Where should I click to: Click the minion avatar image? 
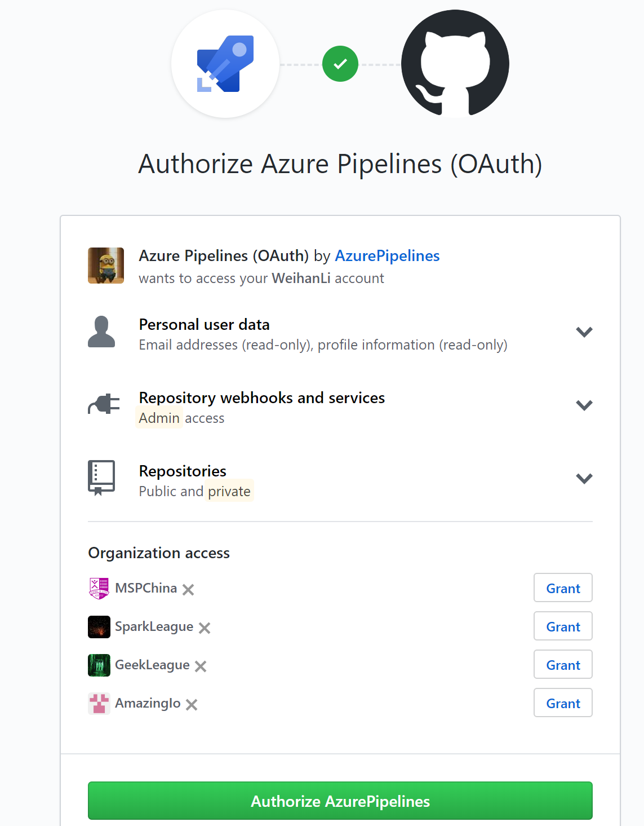coord(106,266)
